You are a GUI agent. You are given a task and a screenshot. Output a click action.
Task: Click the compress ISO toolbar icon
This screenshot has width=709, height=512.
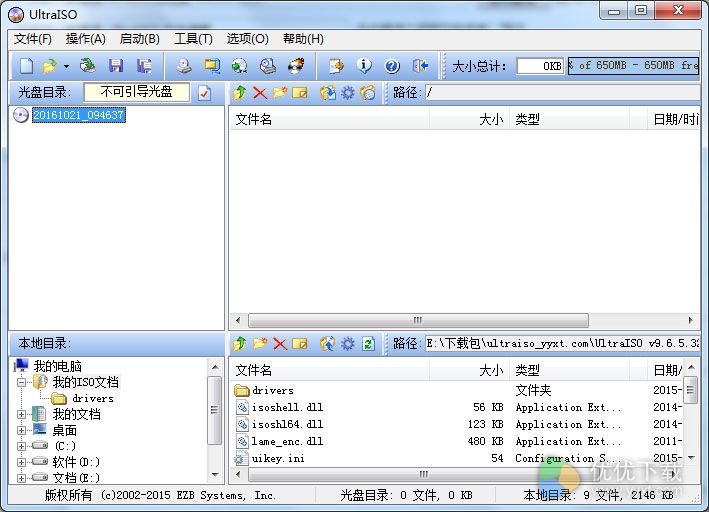tap(212, 66)
